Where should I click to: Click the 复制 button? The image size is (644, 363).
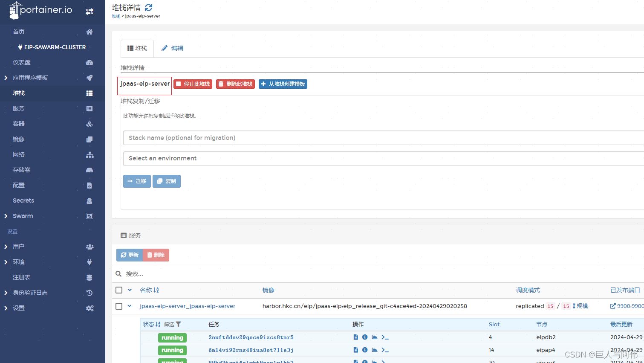point(167,181)
